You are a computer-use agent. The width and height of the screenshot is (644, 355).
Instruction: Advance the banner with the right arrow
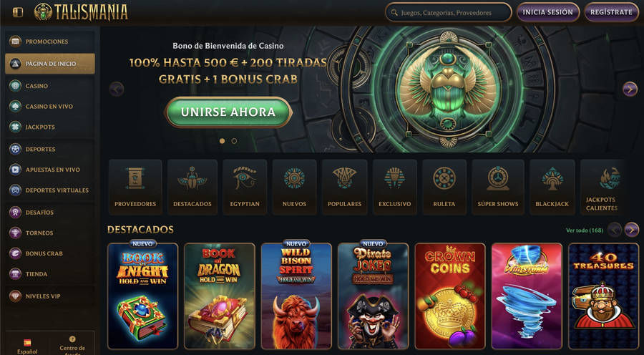(630, 89)
